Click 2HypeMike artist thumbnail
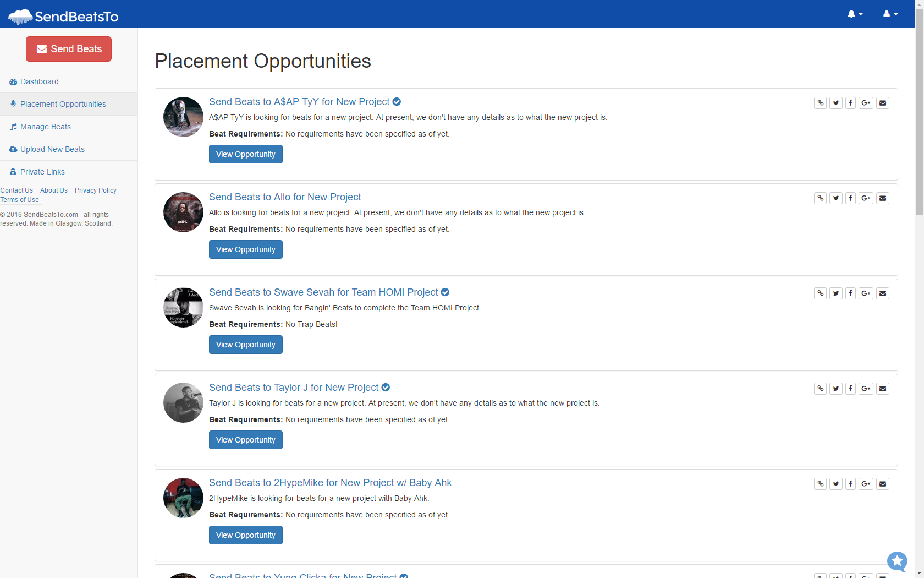Viewport: 924px width, 578px height. [x=183, y=498]
